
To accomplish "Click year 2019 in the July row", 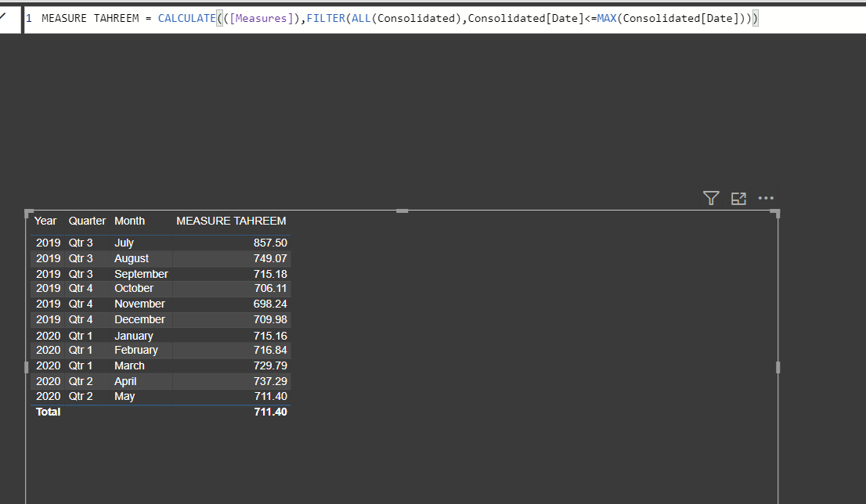I will click(x=48, y=243).
